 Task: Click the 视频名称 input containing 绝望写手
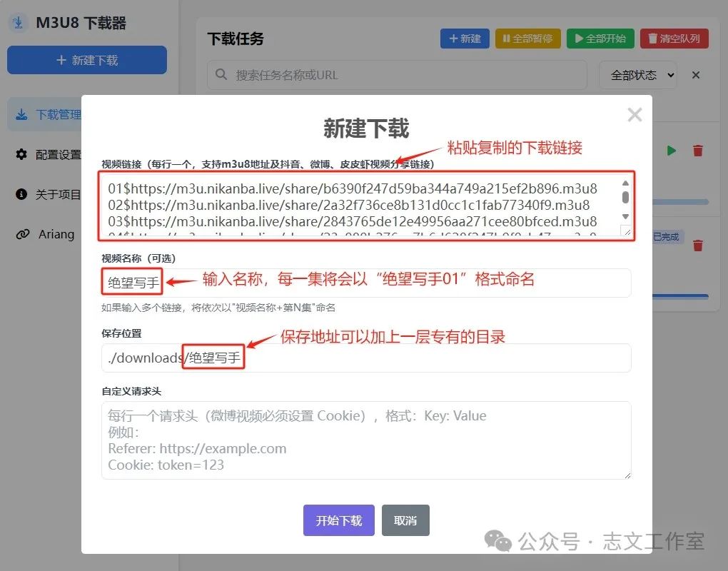pyautogui.click(x=366, y=282)
